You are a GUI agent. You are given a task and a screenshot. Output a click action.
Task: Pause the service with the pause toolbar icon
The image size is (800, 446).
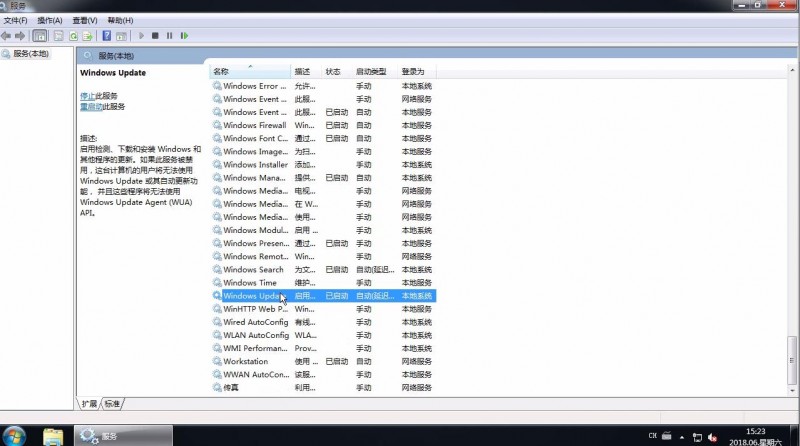[x=169, y=36]
